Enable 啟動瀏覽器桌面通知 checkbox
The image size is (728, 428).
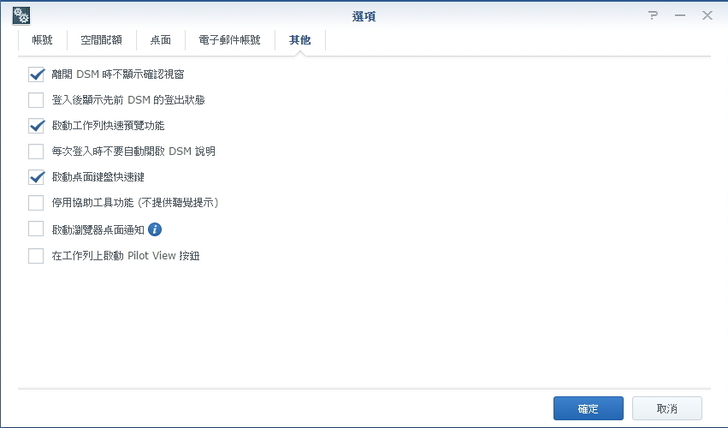pos(36,229)
